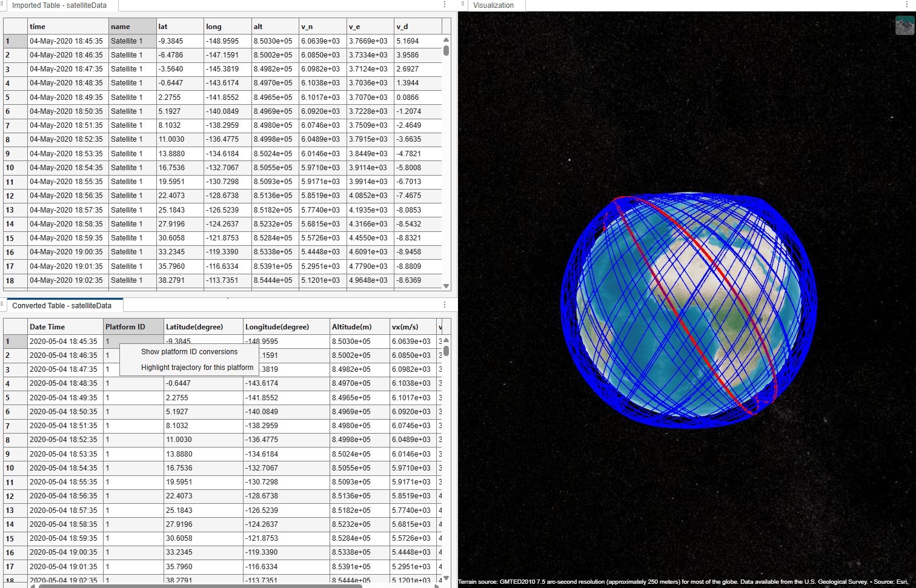Click the Date Time column header

point(65,327)
